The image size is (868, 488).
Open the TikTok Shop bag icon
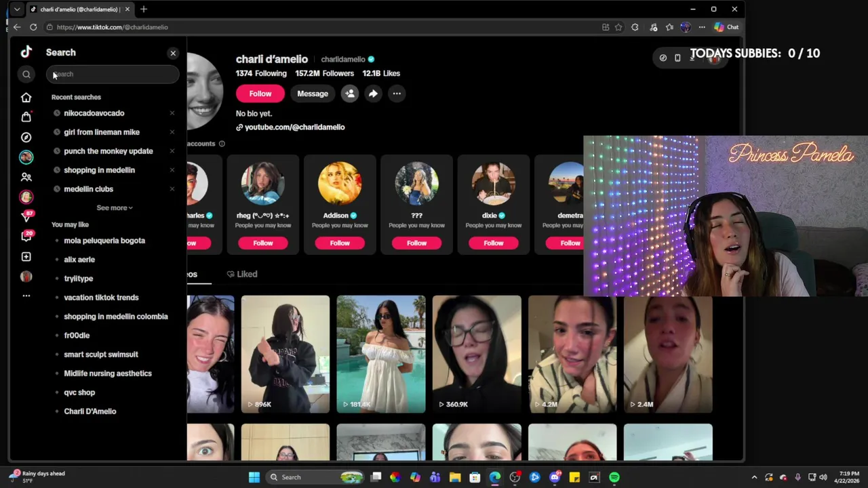[x=26, y=117]
